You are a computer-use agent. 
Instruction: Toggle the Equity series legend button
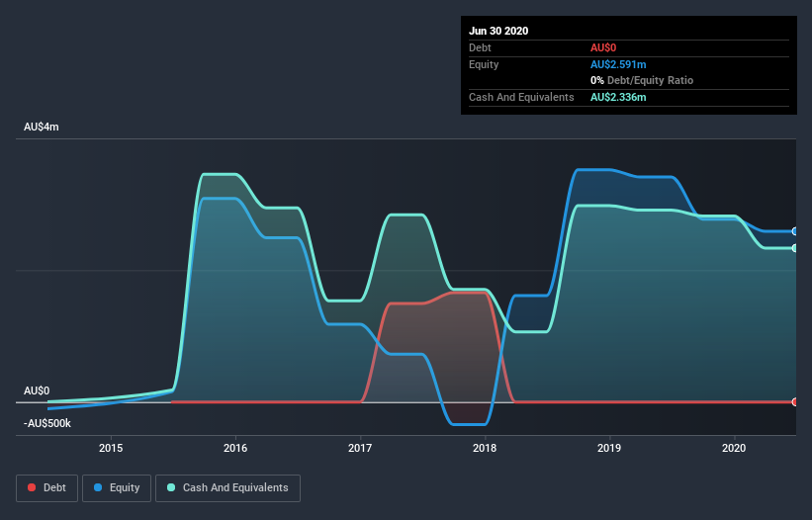coord(117,488)
